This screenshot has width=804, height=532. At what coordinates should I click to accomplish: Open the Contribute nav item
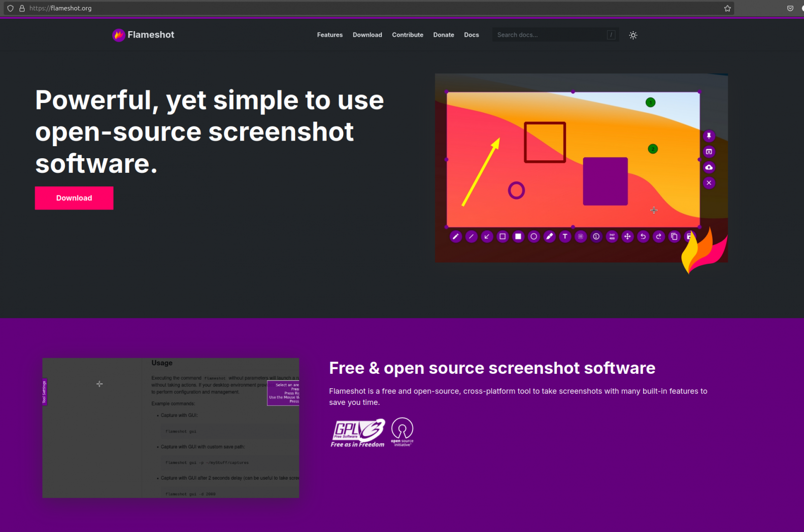click(x=408, y=35)
